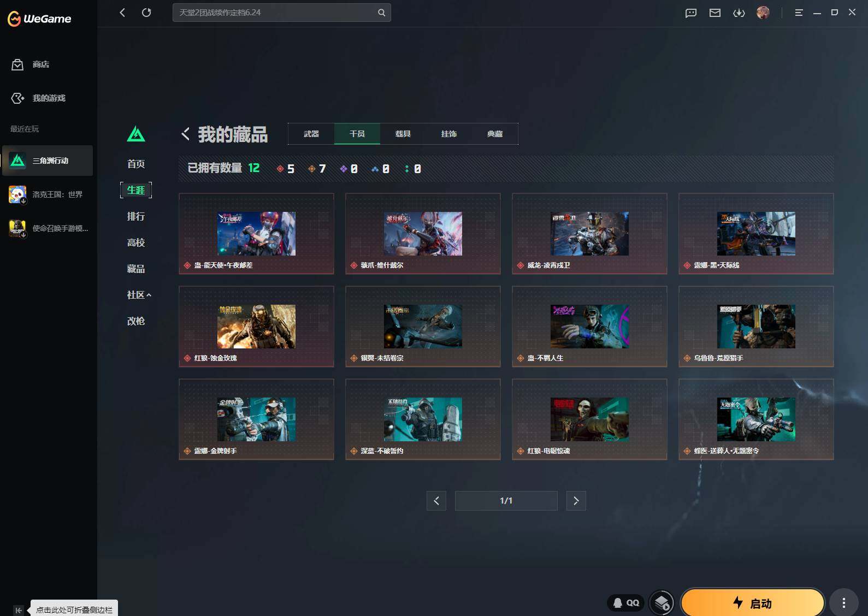Open 改枪 gun modification navigation item
The width and height of the screenshot is (868, 616).
pos(136,321)
